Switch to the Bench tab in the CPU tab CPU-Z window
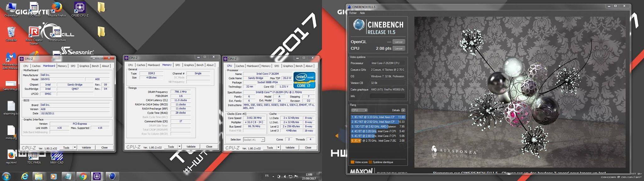Image resolution: width=644 pixels, height=181 pixels. pyautogui.click(x=299, y=66)
